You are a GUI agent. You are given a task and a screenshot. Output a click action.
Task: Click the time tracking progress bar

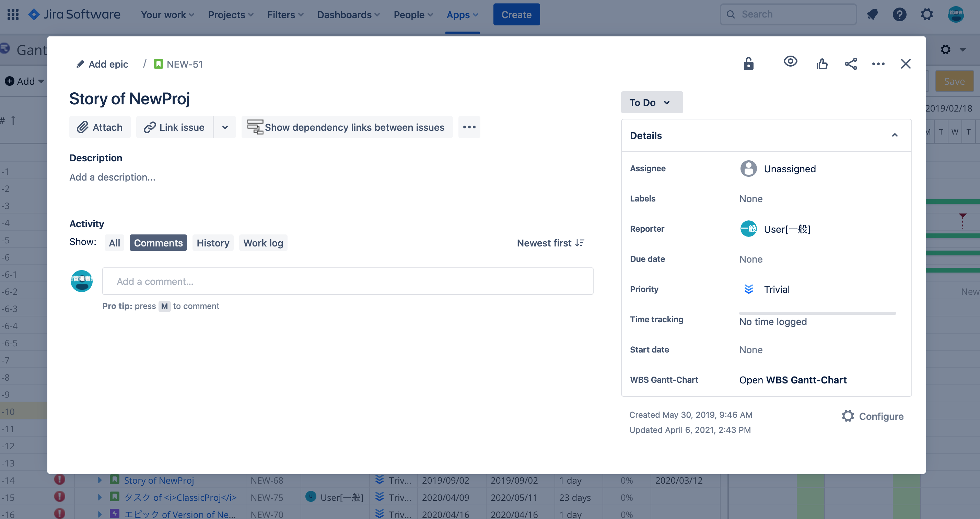click(817, 313)
